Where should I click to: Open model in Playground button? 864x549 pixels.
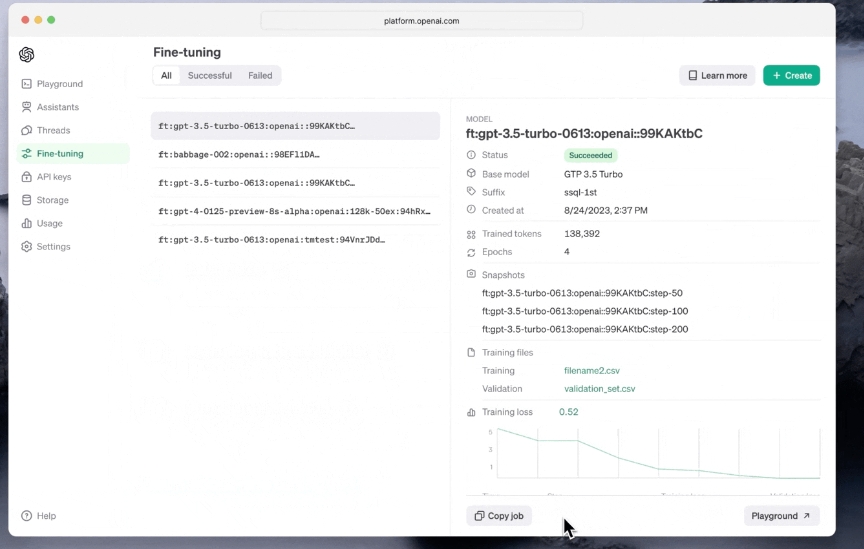pos(781,516)
